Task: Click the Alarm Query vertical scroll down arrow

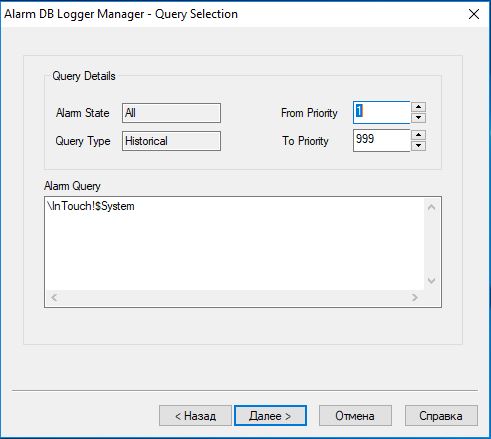Action: [x=432, y=281]
